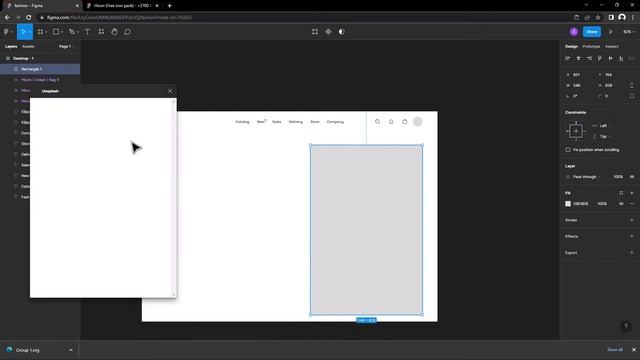This screenshot has height=360, width=640.
Task: Click the fill color swatch
Action: 568,204
